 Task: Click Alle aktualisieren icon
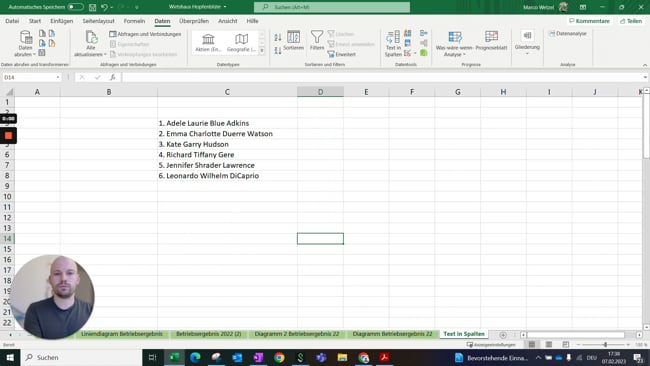(91, 38)
